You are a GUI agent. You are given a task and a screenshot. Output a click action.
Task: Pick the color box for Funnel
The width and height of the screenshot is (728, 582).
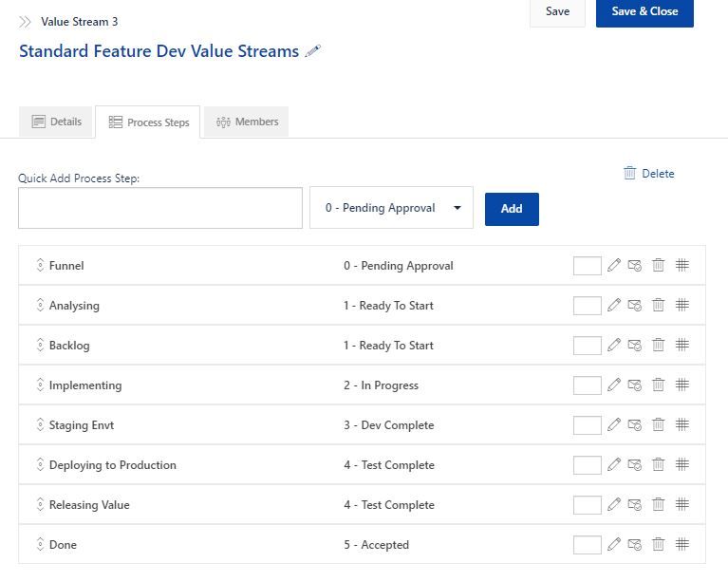click(588, 266)
